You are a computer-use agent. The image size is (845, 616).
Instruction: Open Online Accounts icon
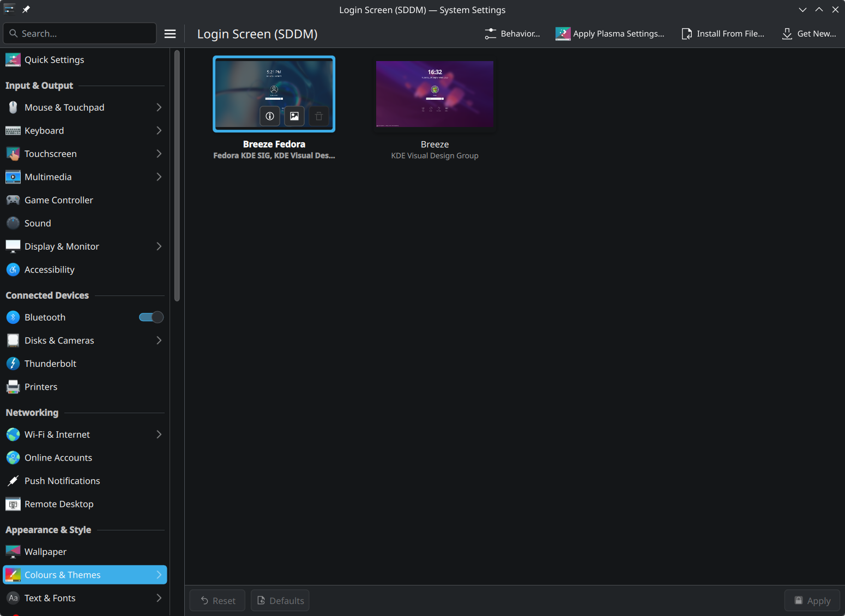(x=13, y=458)
